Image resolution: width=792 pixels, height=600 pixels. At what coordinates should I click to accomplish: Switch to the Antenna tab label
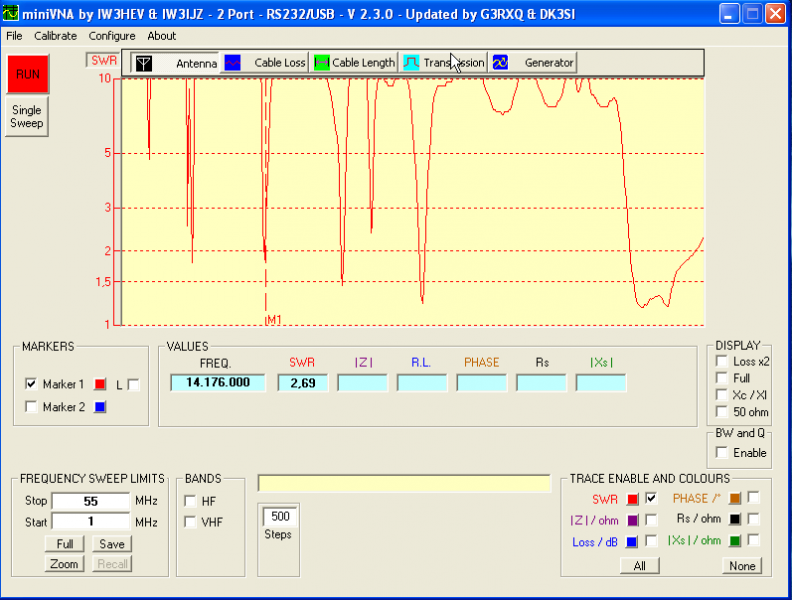coord(196,63)
